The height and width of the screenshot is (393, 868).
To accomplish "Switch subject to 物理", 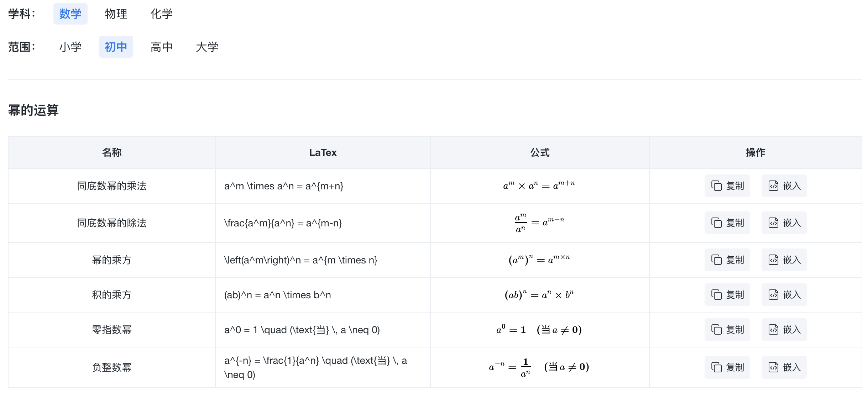I will click(x=116, y=14).
